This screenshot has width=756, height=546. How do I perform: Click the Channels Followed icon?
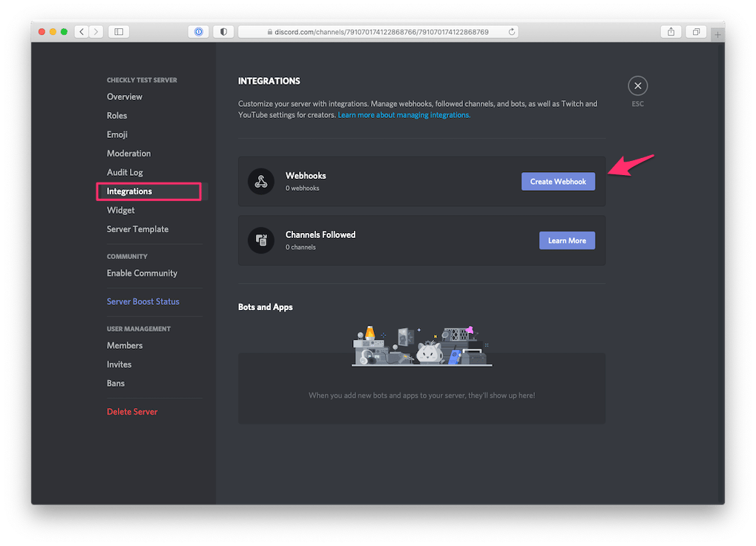(x=261, y=240)
